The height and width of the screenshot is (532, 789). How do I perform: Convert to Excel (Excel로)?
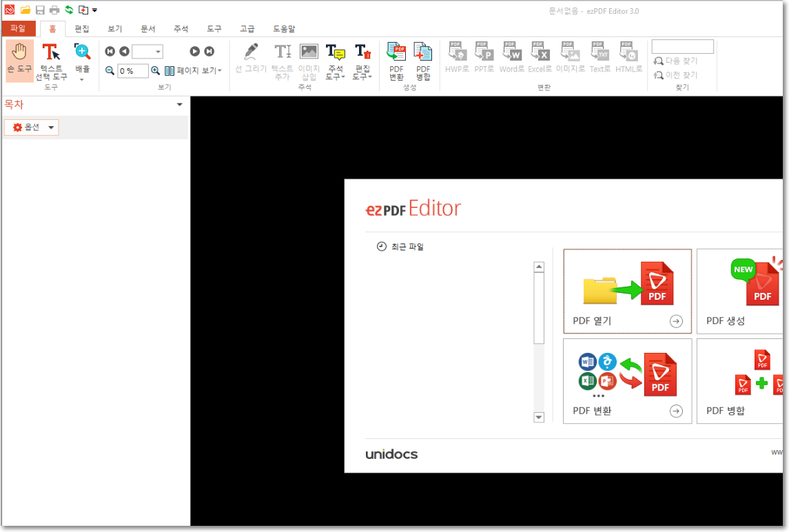click(x=540, y=57)
